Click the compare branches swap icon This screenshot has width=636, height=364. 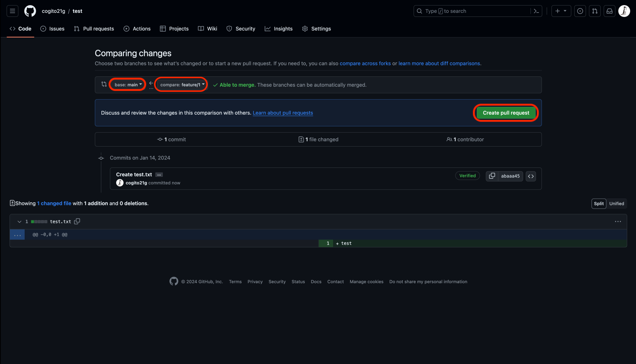click(104, 84)
